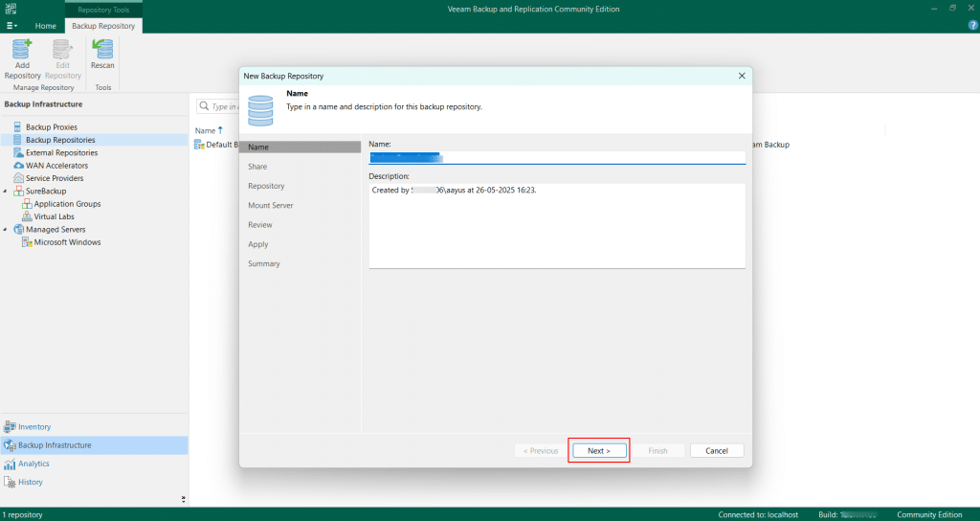Click the '1 repository' status text
The height and width of the screenshot is (521, 980).
[x=23, y=514]
